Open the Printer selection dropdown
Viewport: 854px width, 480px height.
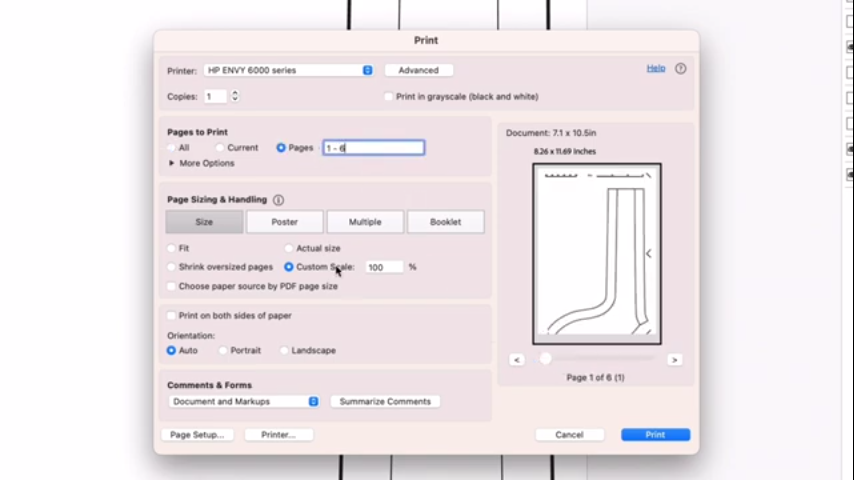288,70
